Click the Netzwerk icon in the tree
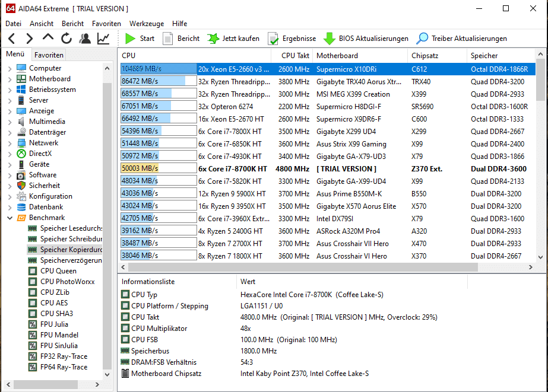 [21, 143]
